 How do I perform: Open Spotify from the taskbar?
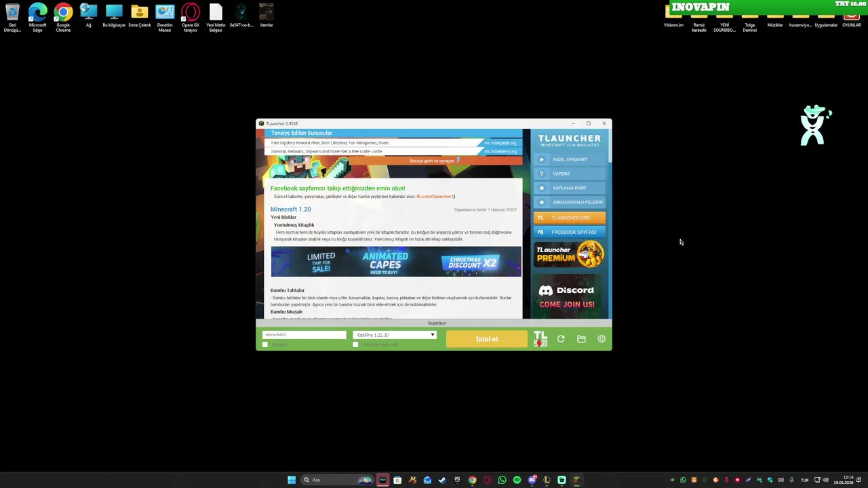[517, 480]
